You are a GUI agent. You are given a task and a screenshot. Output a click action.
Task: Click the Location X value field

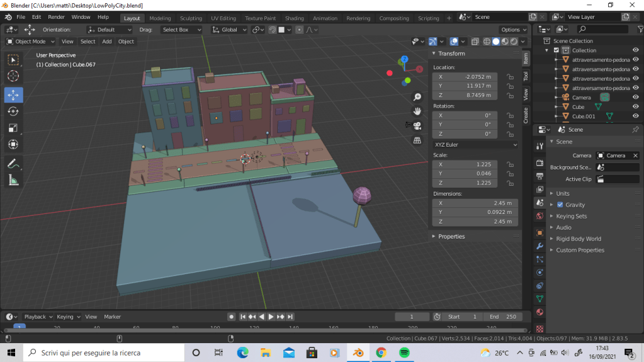pyautogui.click(x=465, y=77)
